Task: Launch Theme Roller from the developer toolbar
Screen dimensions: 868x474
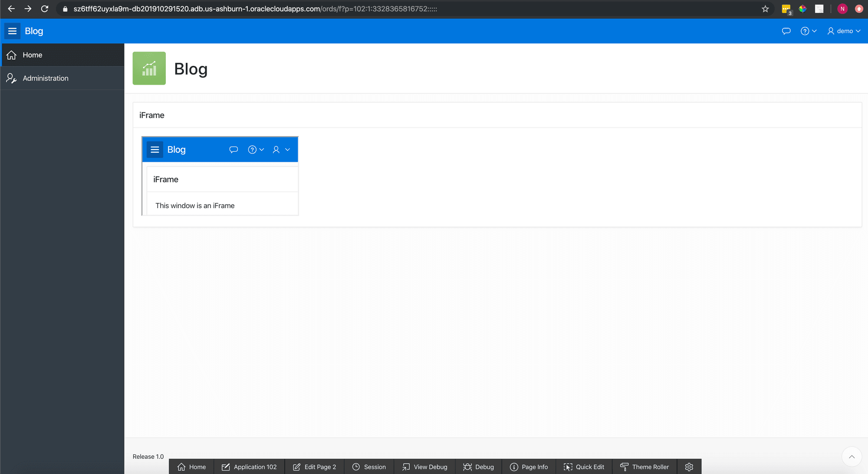Action: pyautogui.click(x=644, y=467)
